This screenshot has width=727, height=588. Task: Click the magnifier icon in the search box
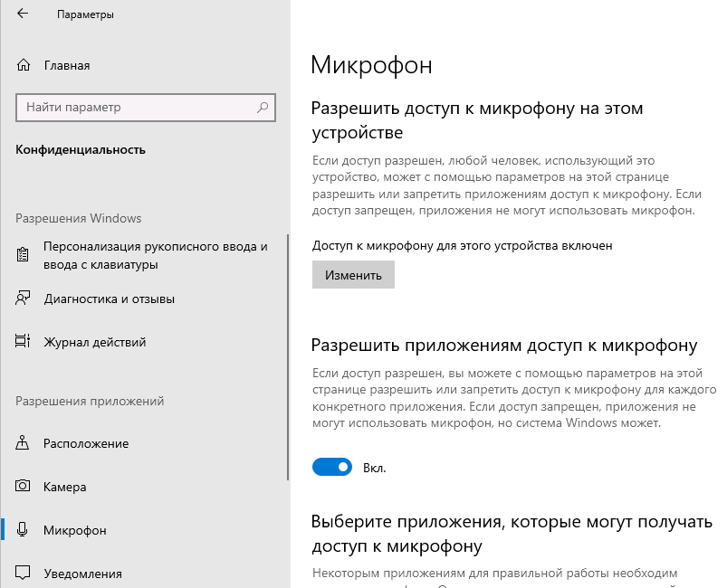(x=263, y=108)
